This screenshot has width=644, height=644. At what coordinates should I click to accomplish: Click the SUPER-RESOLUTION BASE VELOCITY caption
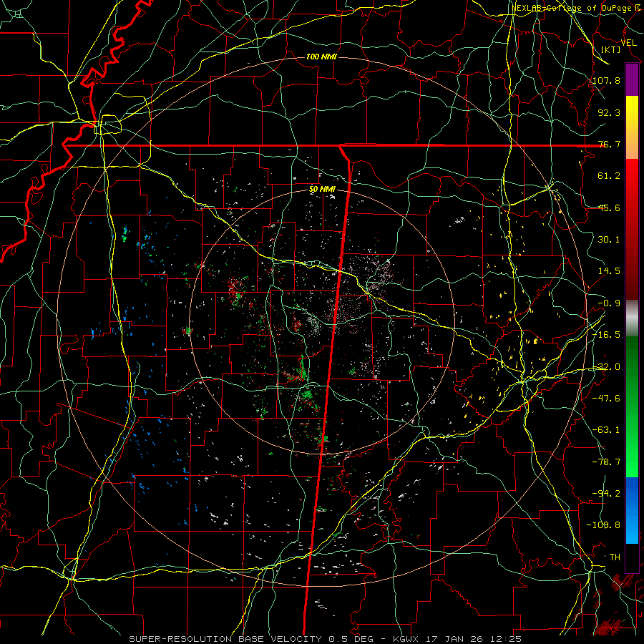tap(225, 639)
